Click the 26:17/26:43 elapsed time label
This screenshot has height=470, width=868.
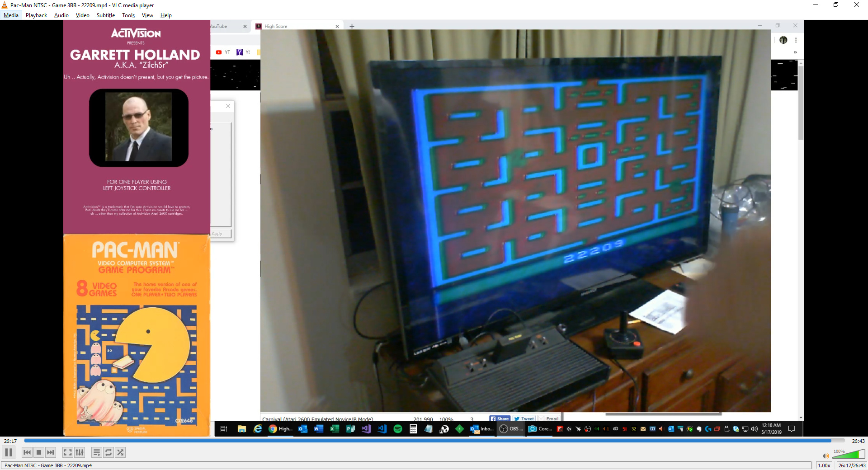click(852, 465)
